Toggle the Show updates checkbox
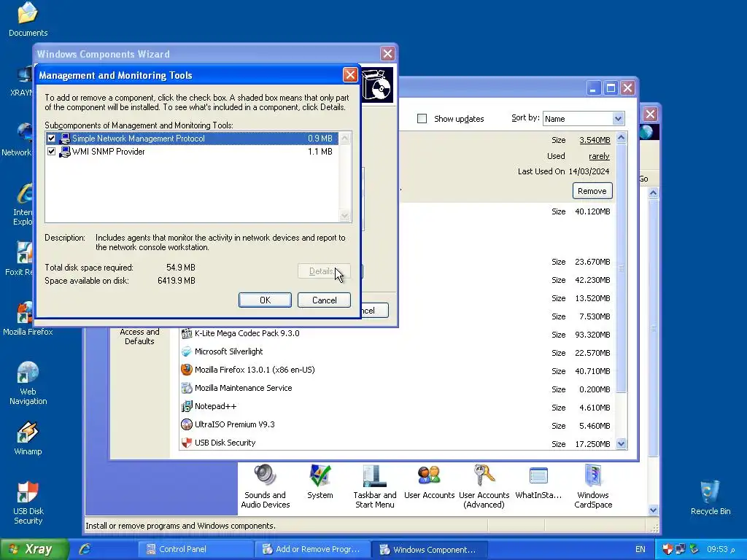747x560 pixels. pos(422,119)
